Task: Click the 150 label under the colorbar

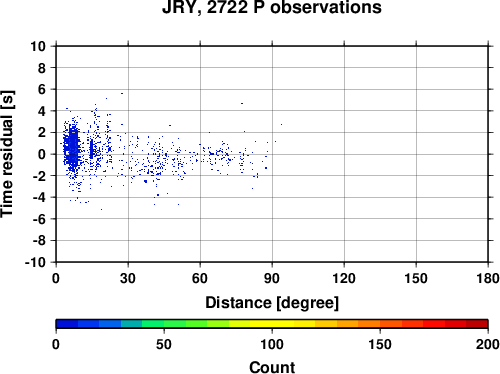Action: point(380,344)
